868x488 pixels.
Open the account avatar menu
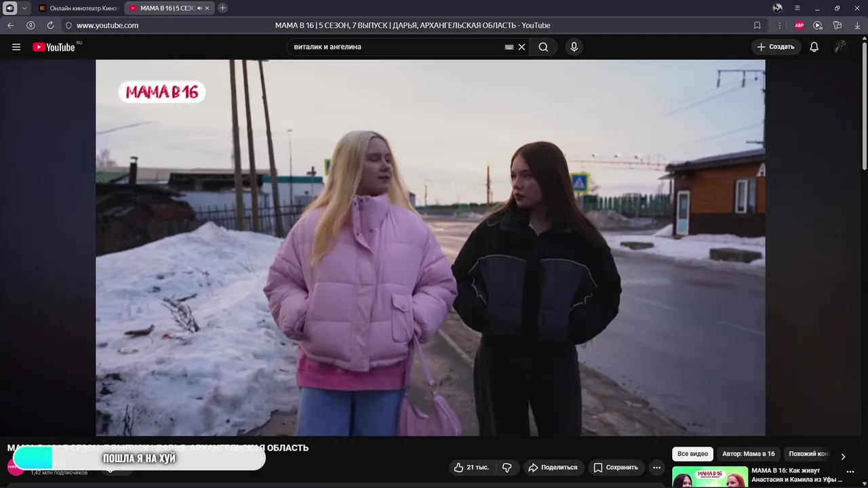tap(840, 47)
